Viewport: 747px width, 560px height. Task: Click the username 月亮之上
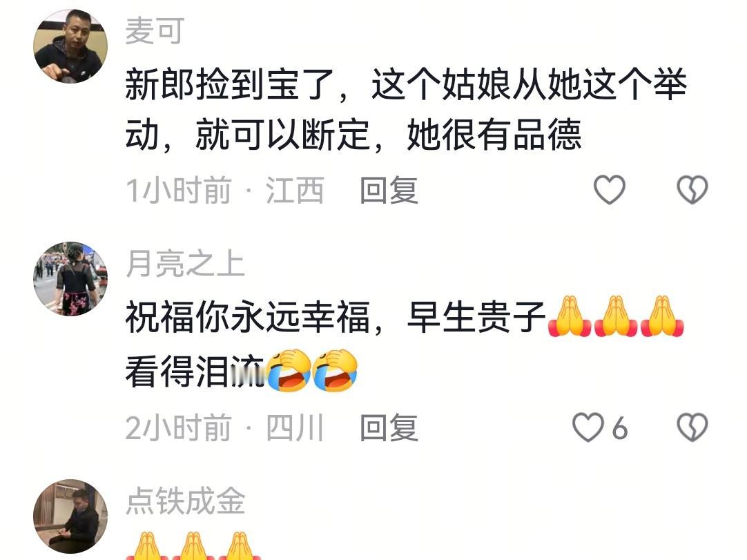click(x=185, y=264)
